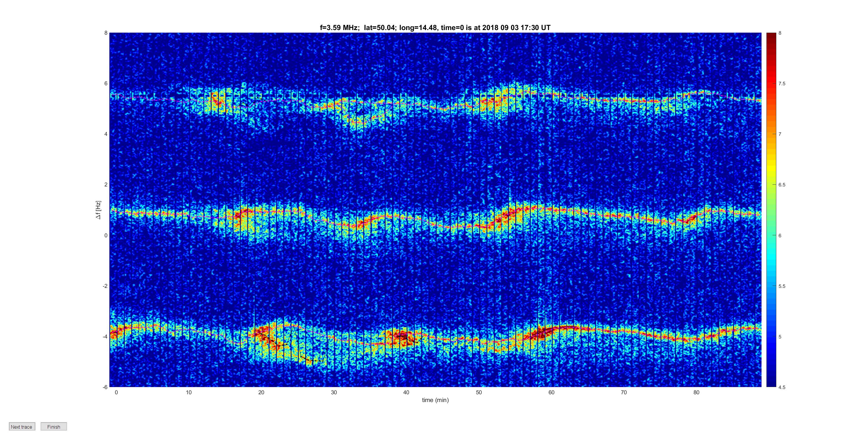Viewport: 868px width, 435px height.
Task: Click the Next trace button
Action: tap(22, 427)
